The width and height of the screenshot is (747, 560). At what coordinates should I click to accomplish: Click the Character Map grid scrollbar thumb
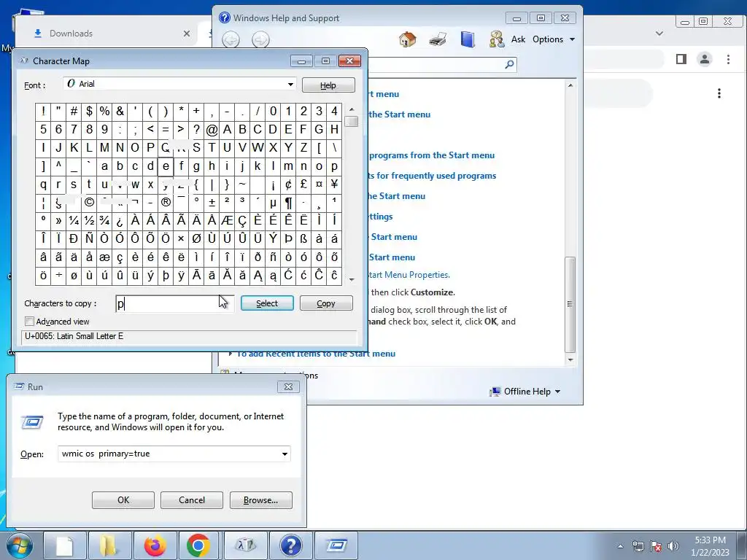tap(352, 122)
